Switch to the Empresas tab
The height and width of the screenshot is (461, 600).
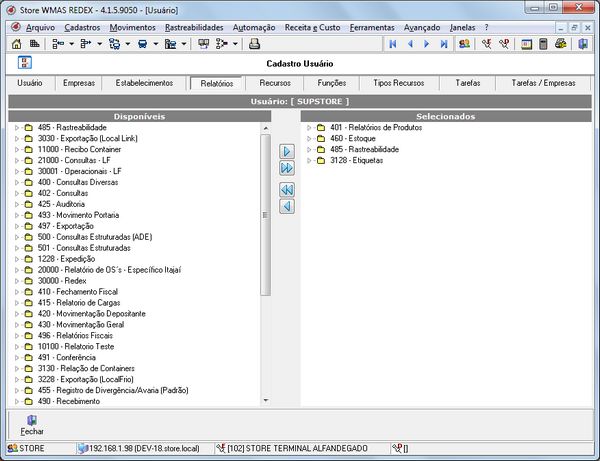[79, 83]
